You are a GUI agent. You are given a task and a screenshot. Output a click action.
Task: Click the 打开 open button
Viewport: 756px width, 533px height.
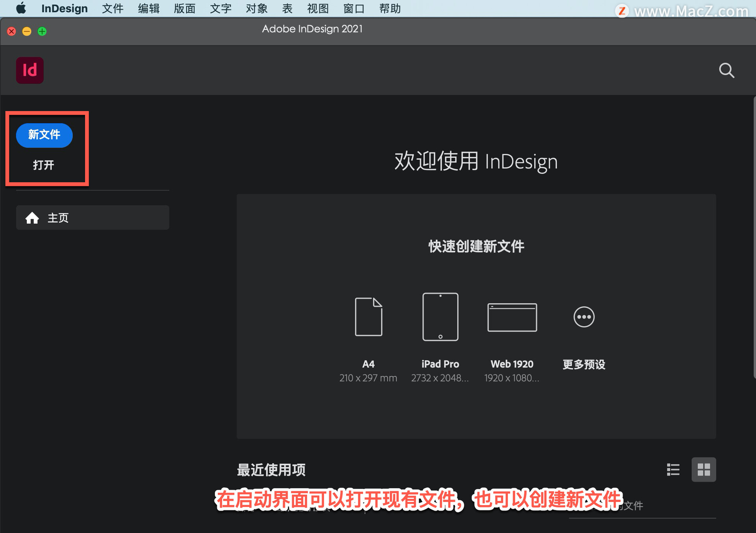[43, 165]
